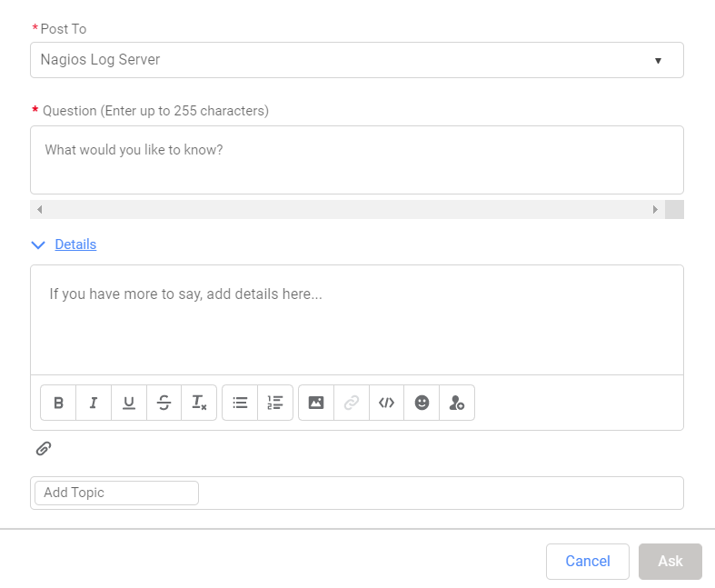Click the Details link
Screen dimensions: 715x588
75,244
